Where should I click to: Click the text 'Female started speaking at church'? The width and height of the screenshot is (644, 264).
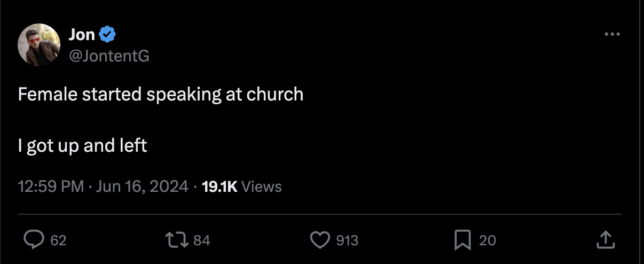pyautogui.click(x=160, y=95)
